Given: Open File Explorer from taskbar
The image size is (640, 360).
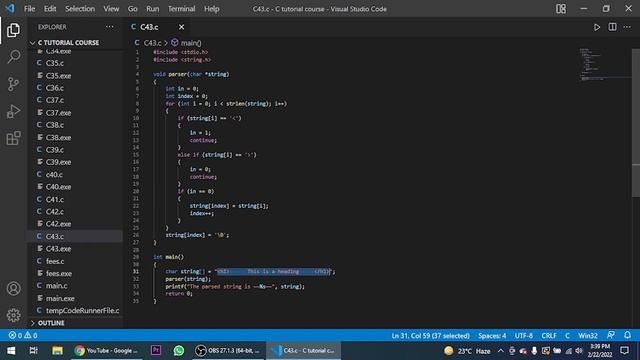Looking at the screenshot, I should click(57, 351).
